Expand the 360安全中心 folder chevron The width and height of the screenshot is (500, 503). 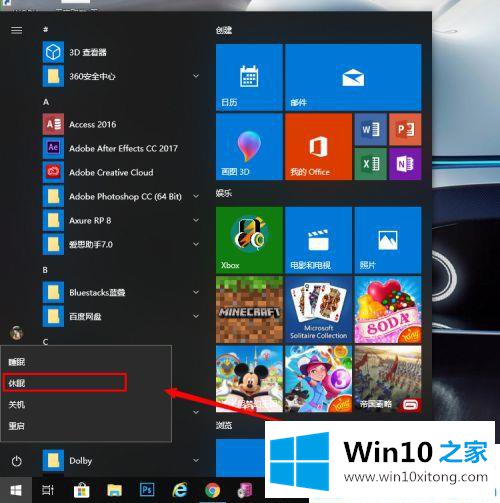point(196,76)
